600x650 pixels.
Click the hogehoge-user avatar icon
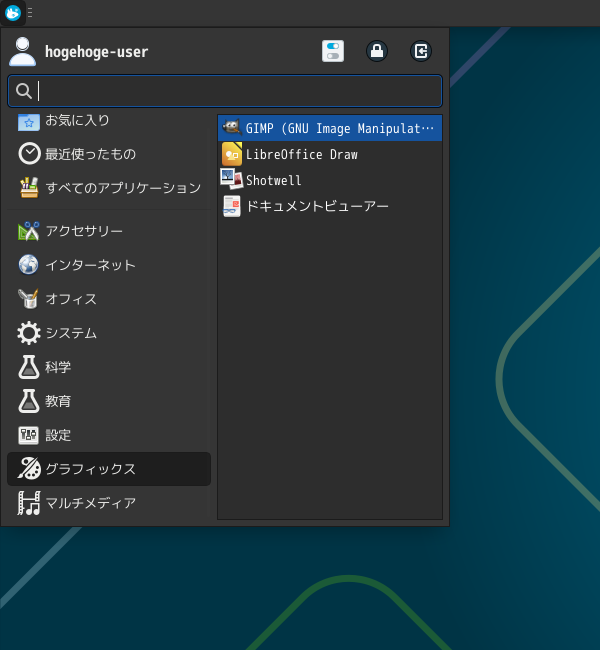tap(22, 51)
